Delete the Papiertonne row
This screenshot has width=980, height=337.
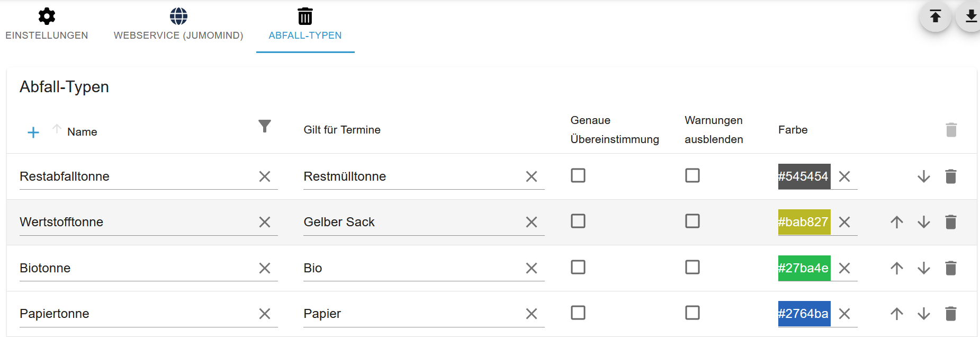(x=951, y=314)
